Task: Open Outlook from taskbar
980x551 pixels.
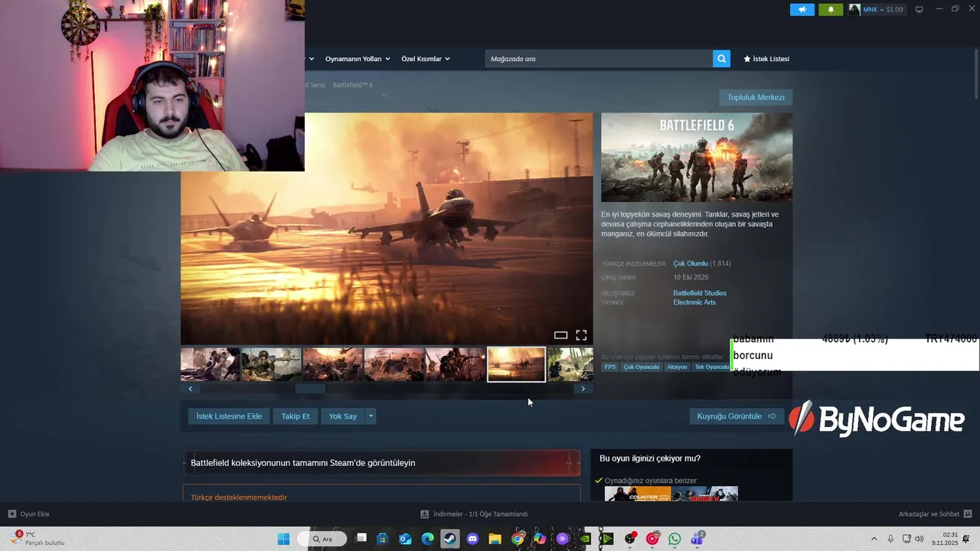Action: 406,539
